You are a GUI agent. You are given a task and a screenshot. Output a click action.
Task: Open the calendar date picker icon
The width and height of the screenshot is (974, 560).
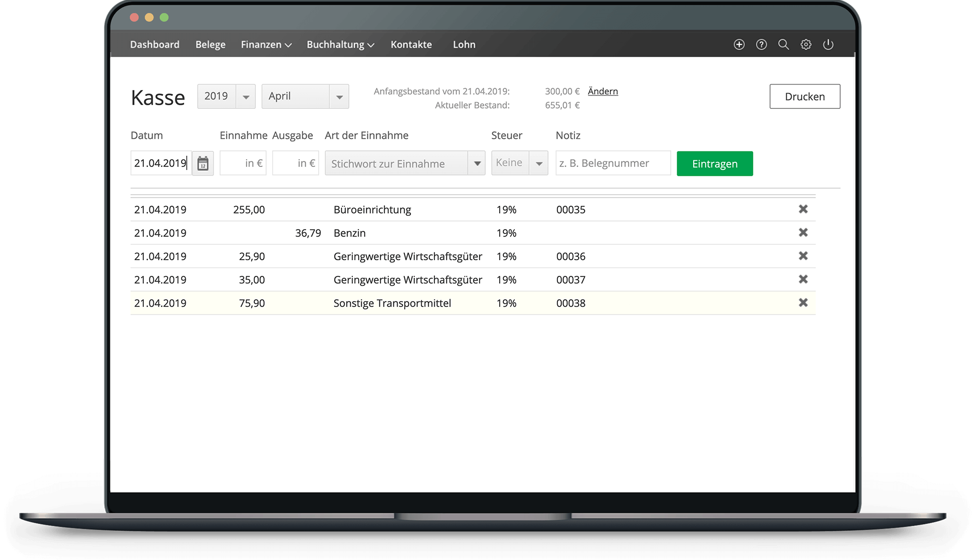click(203, 163)
